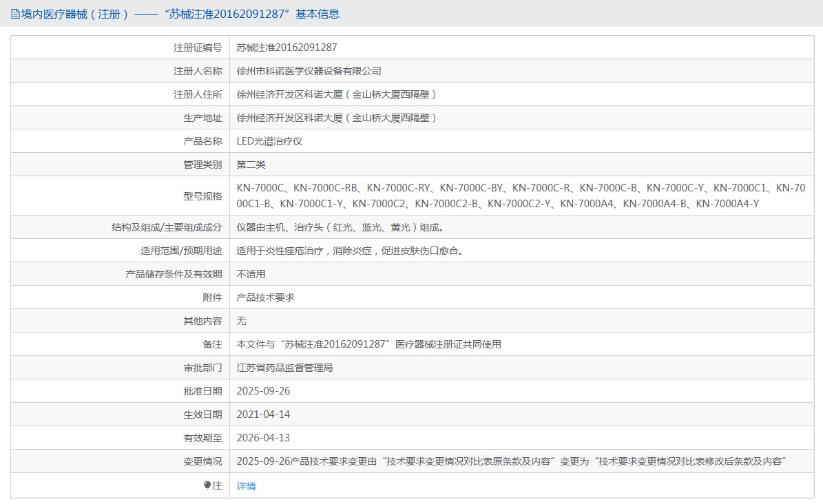Select the text 仪器由主机、治疗头（红光、蓝光、黄光）组成。
The height and width of the screenshot is (504, 823).
coord(341,227)
